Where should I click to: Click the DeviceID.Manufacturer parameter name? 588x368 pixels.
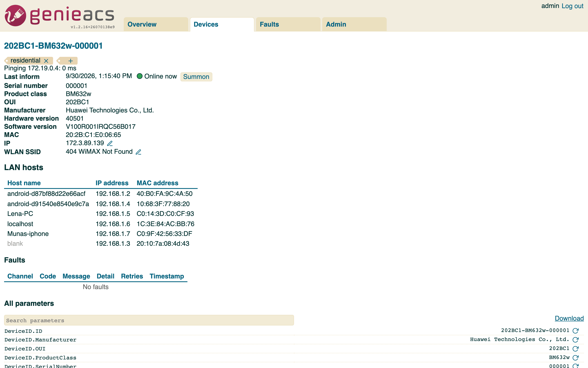pos(40,340)
